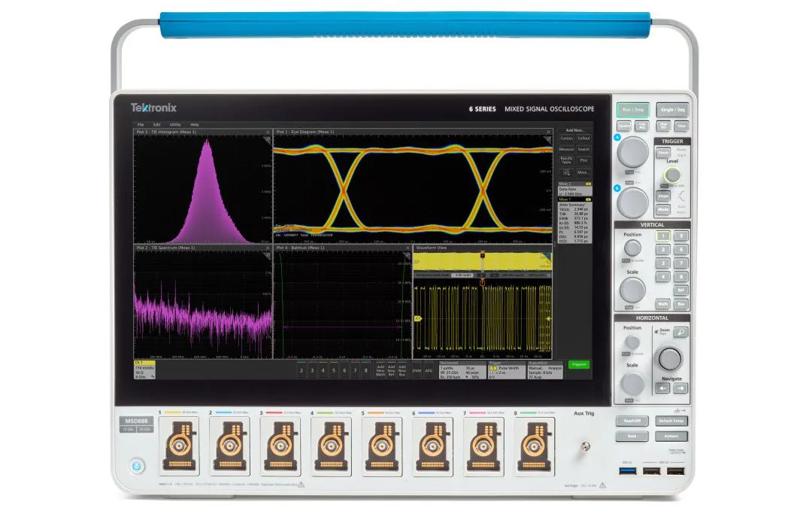The height and width of the screenshot is (511, 812).
Task: Click the Add New Bus icon
Action: (401, 370)
